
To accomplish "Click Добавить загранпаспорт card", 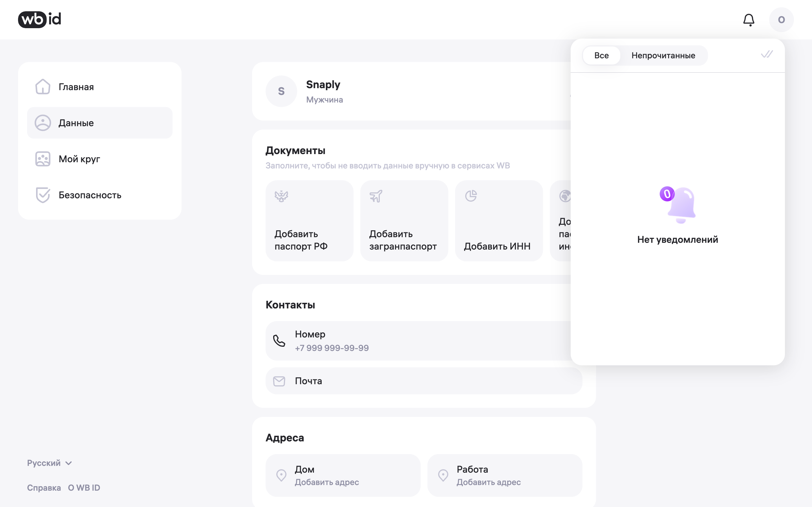I will pos(404,221).
